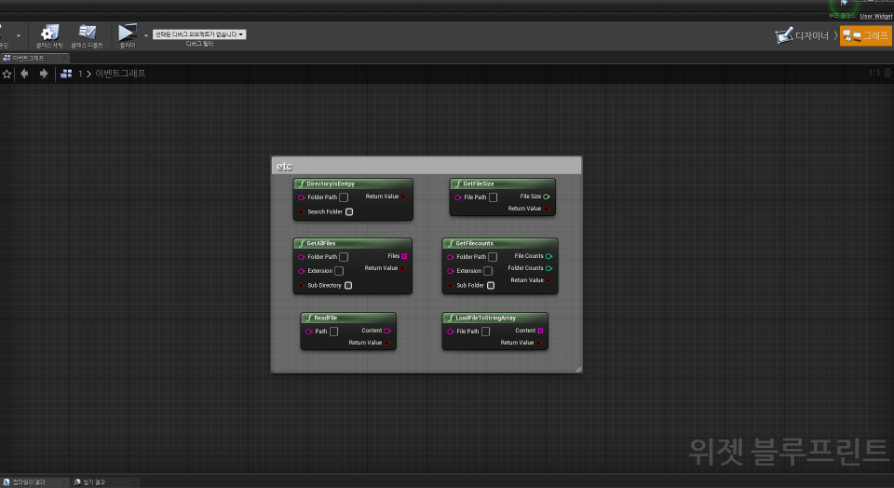
Task: Click the Files array output pin on GetAllFiles
Action: (x=404, y=256)
